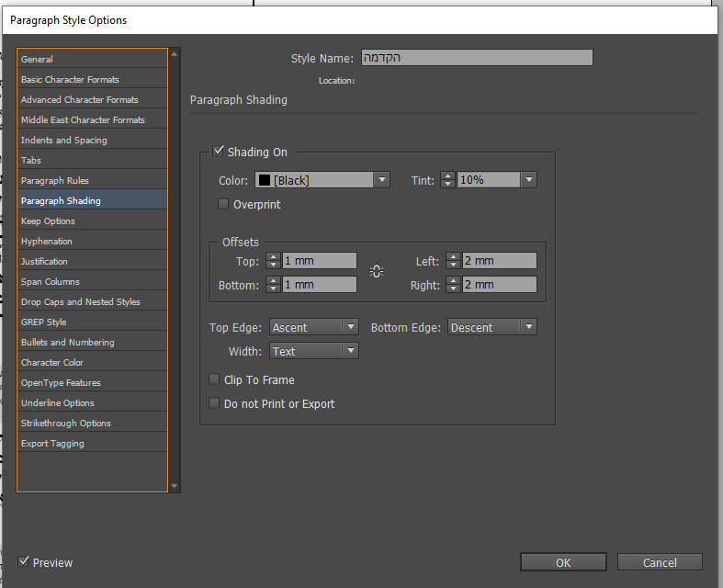Image resolution: width=723 pixels, height=588 pixels.
Task: Select General in the category list
Action: tap(92, 59)
